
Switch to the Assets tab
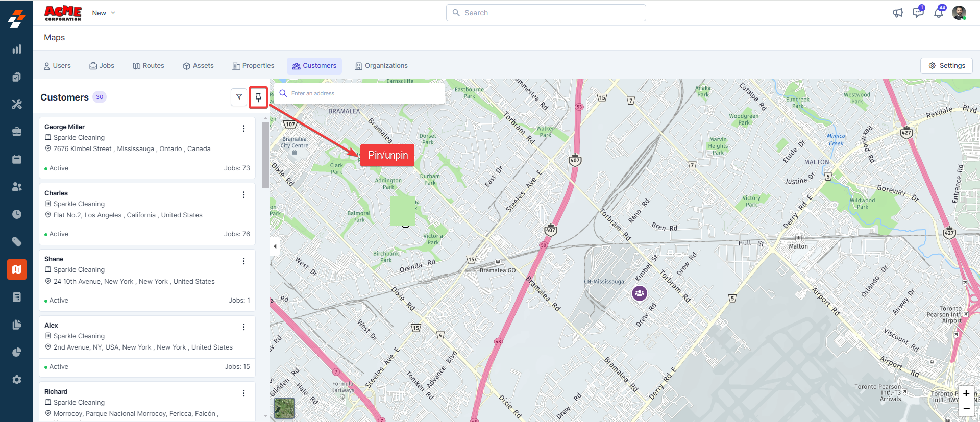(x=198, y=66)
